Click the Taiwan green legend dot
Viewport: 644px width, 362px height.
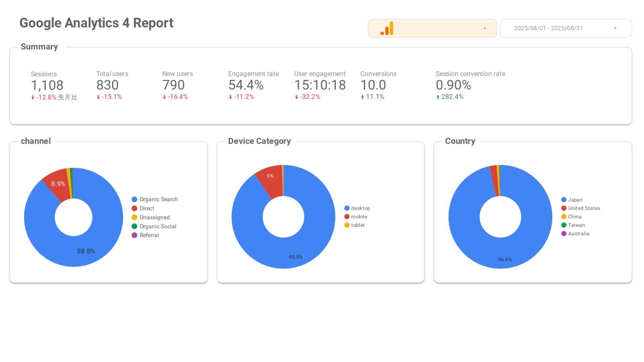564,225
